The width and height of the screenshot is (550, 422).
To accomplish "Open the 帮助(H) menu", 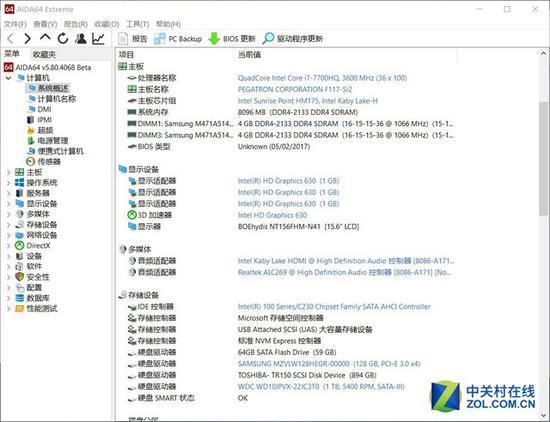I will click(168, 24).
